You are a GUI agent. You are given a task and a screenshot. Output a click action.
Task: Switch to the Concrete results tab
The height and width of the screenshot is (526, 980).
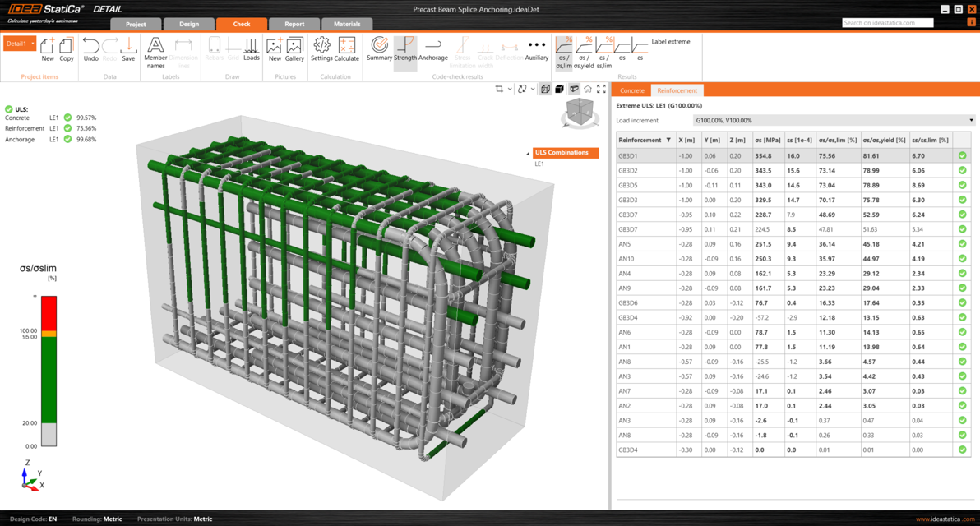click(x=631, y=90)
